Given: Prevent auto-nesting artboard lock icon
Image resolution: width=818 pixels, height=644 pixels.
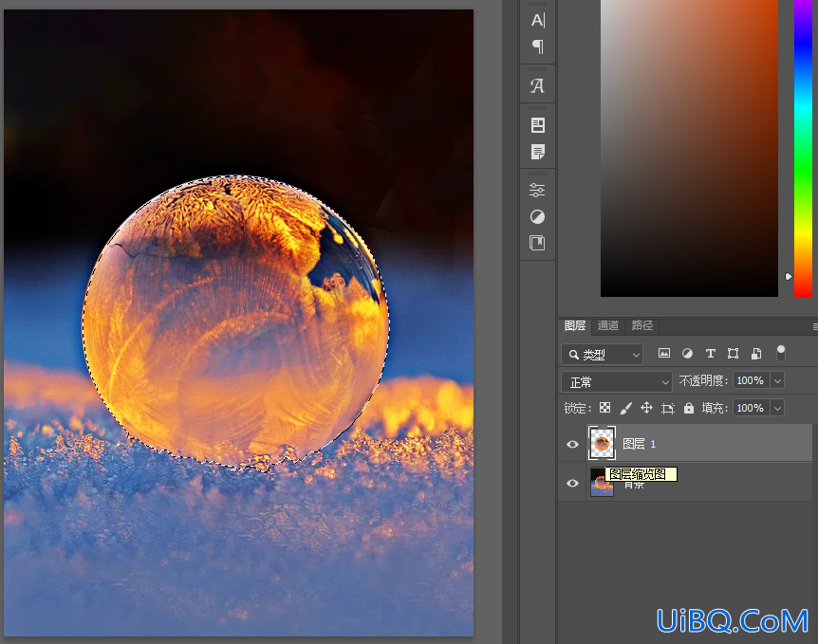Looking at the screenshot, I should point(668,408).
